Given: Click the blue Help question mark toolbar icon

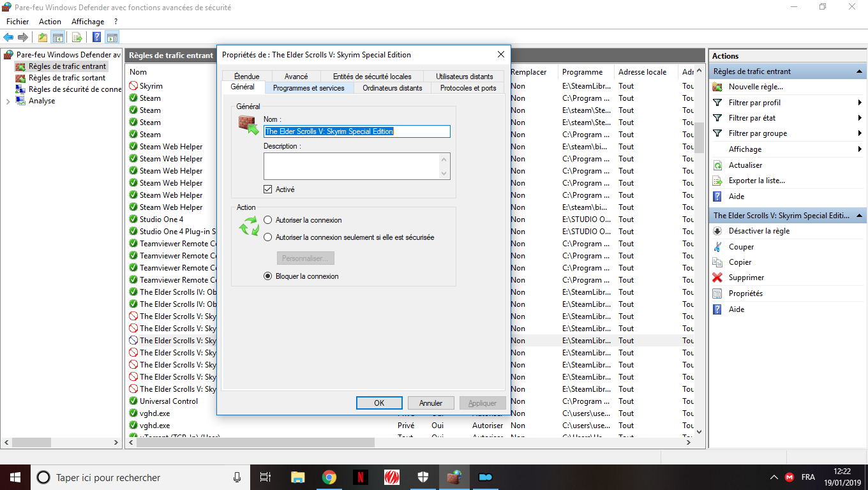Looking at the screenshot, I should 97,38.
